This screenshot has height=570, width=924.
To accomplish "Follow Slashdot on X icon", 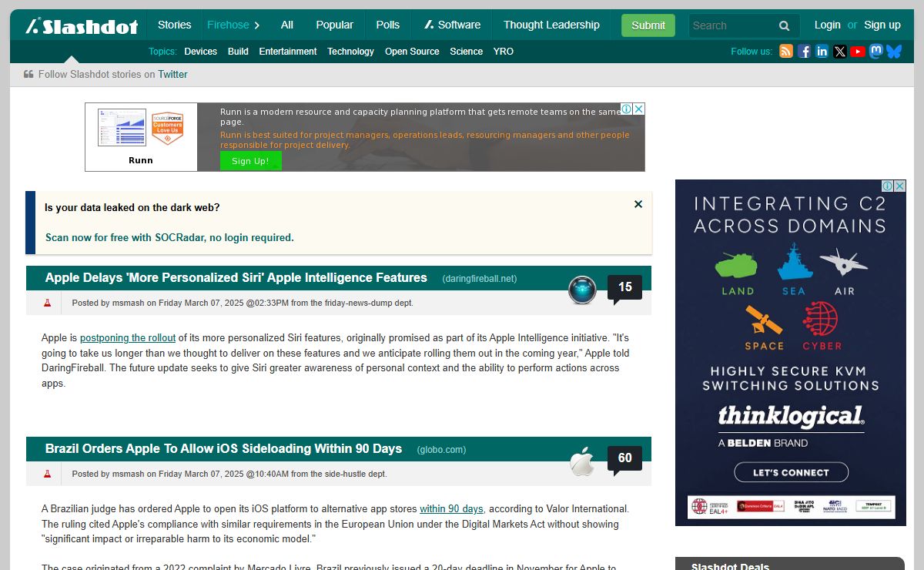I will [840, 52].
